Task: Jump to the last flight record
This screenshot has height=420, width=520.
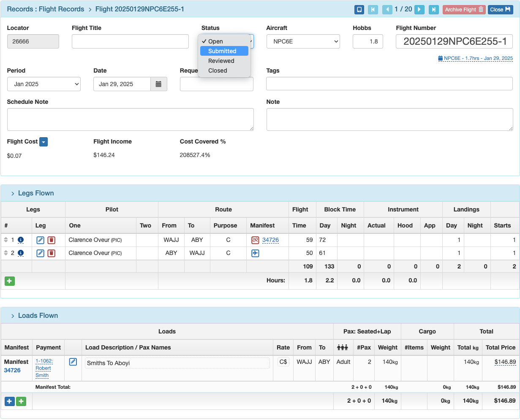Action: 433,9
